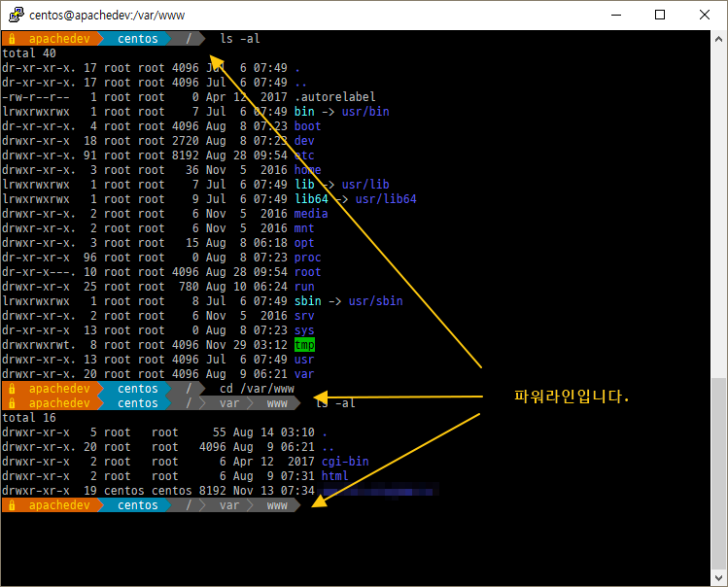Click the centos segment in bottom prompt
The image size is (728, 587).
point(137,505)
